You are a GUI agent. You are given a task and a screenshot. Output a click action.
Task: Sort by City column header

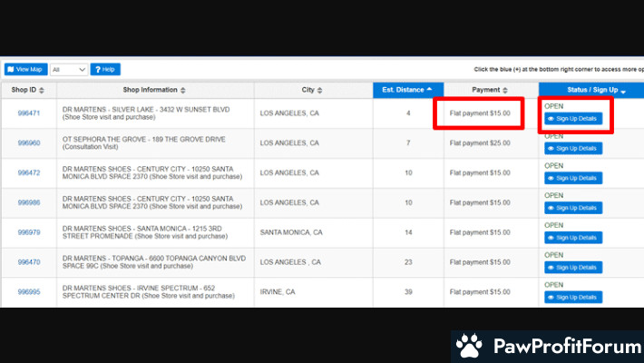pos(313,90)
